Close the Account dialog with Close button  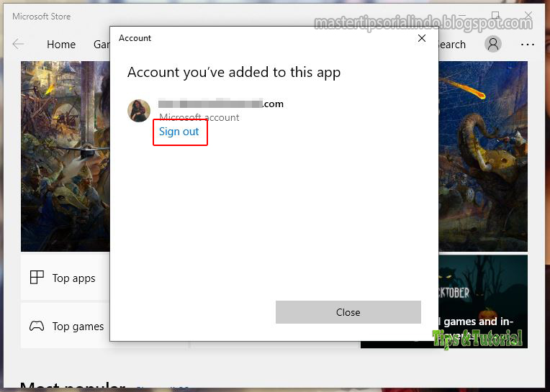pyautogui.click(x=348, y=312)
